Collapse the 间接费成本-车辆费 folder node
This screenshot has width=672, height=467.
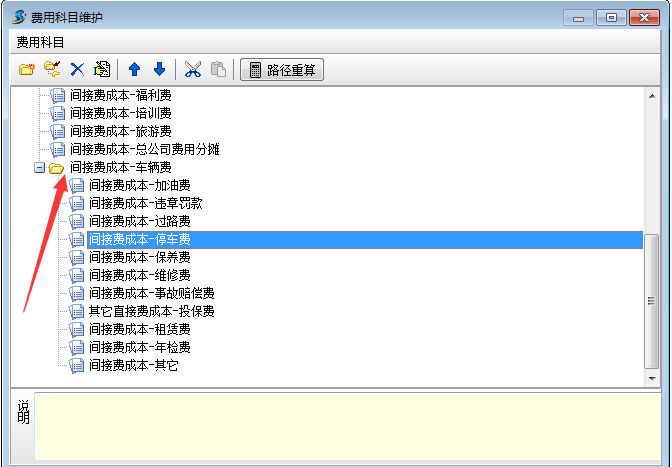(x=40, y=168)
